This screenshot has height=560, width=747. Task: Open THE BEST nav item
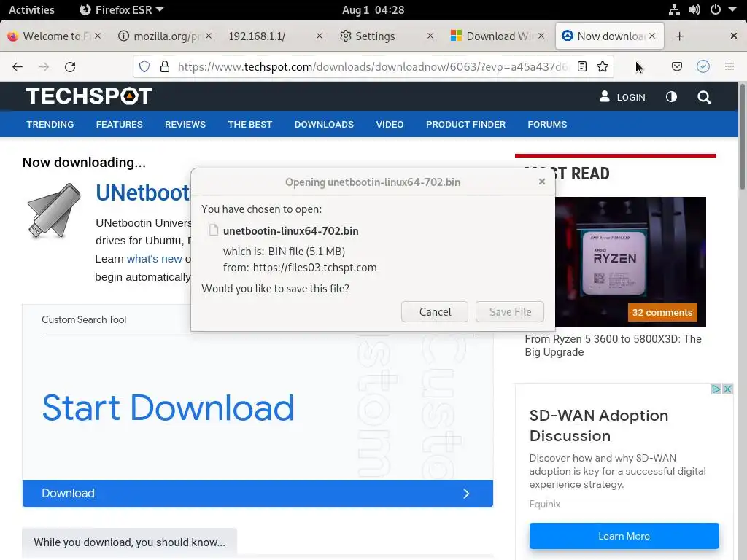[250, 124]
